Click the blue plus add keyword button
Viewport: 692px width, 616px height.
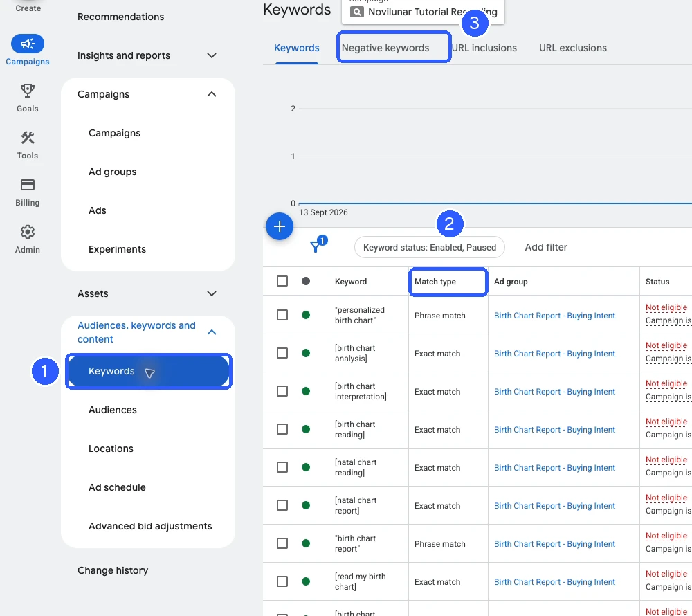(x=280, y=226)
